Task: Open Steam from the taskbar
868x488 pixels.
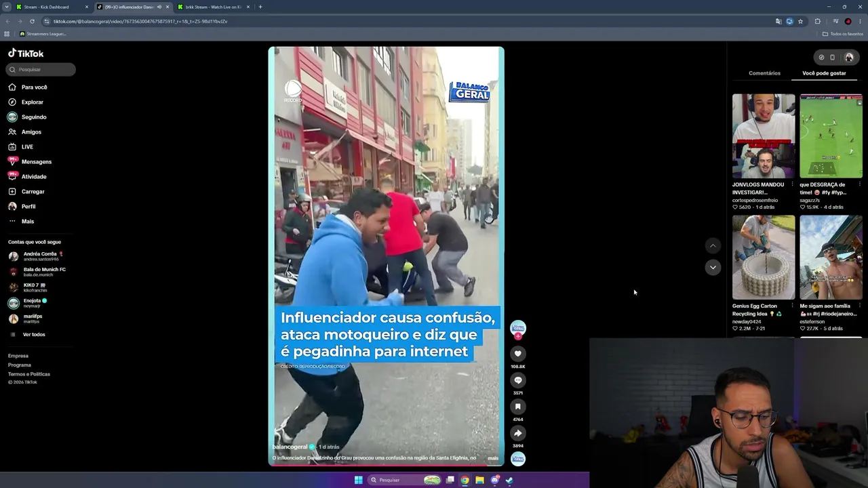Action: [509, 480]
